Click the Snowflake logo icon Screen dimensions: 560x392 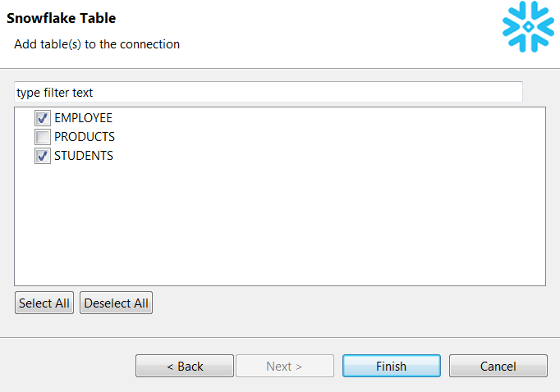point(528,27)
